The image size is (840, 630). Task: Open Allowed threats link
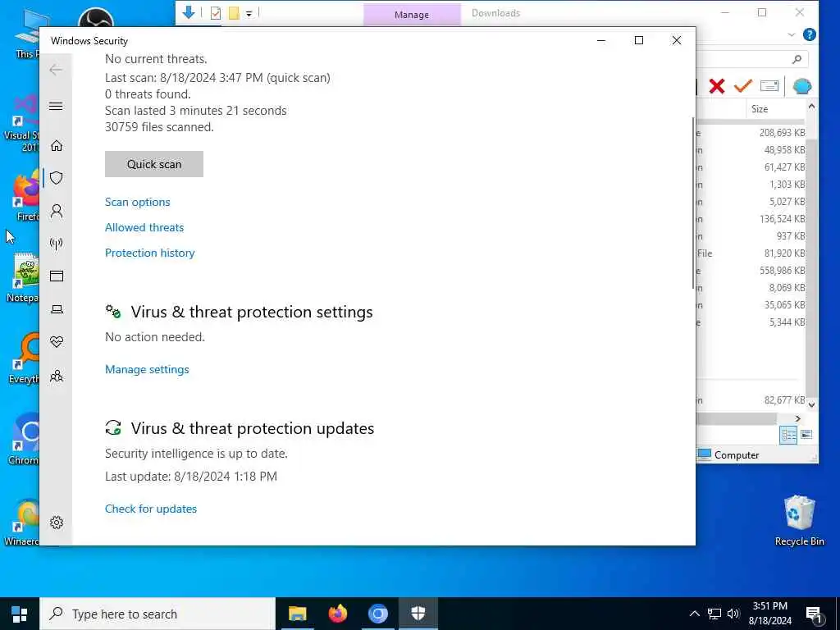click(x=144, y=227)
